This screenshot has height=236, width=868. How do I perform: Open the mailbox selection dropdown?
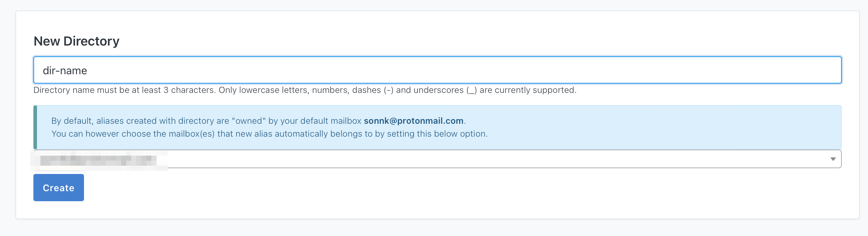click(x=437, y=159)
